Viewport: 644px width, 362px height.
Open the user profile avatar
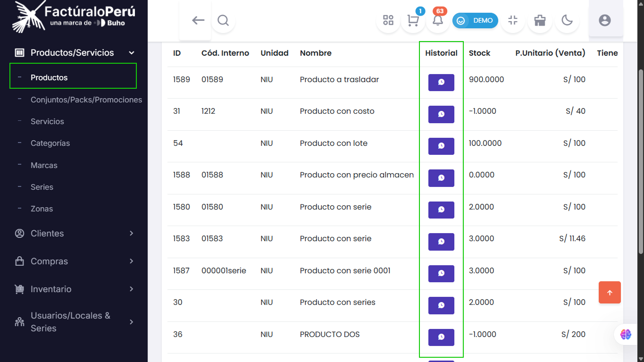(605, 20)
